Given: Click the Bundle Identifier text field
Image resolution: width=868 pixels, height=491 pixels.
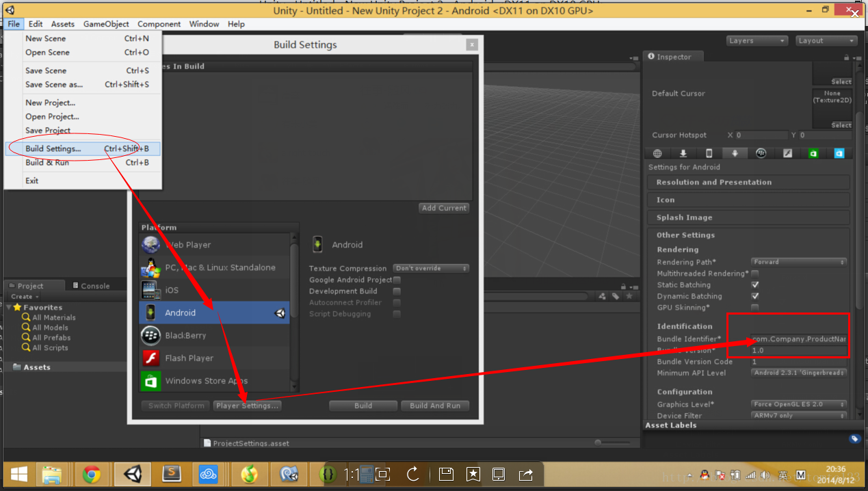Looking at the screenshot, I should [x=799, y=339].
